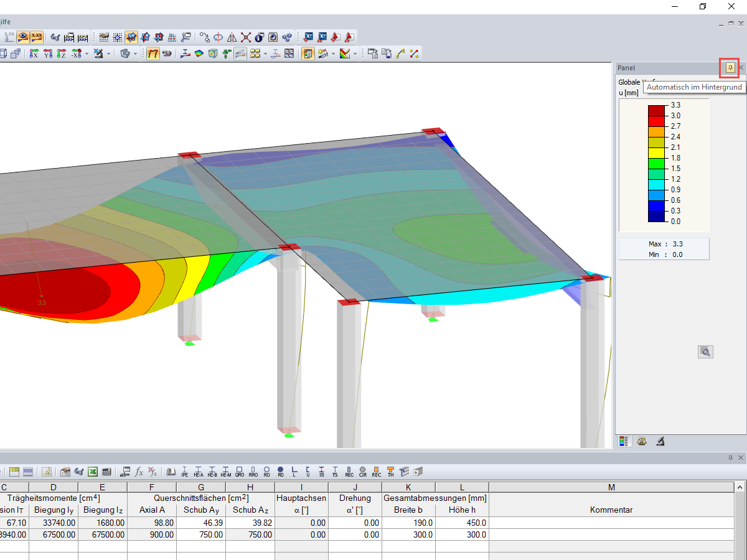Click the Kommentar column header

tap(611, 510)
